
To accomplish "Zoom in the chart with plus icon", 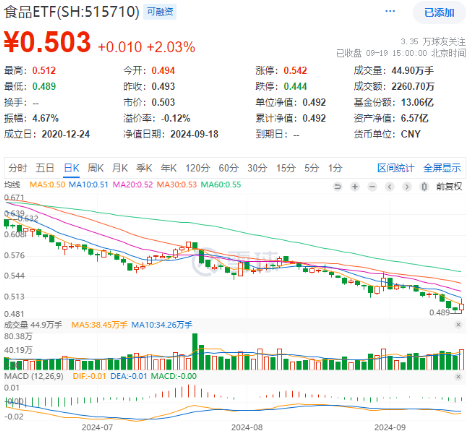I will [x=355, y=187].
